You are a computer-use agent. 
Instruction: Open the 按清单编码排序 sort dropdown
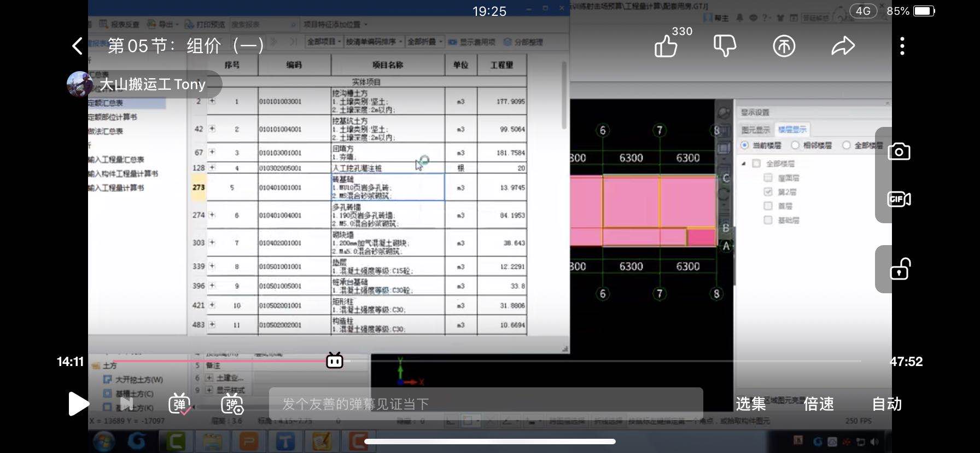click(x=374, y=42)
